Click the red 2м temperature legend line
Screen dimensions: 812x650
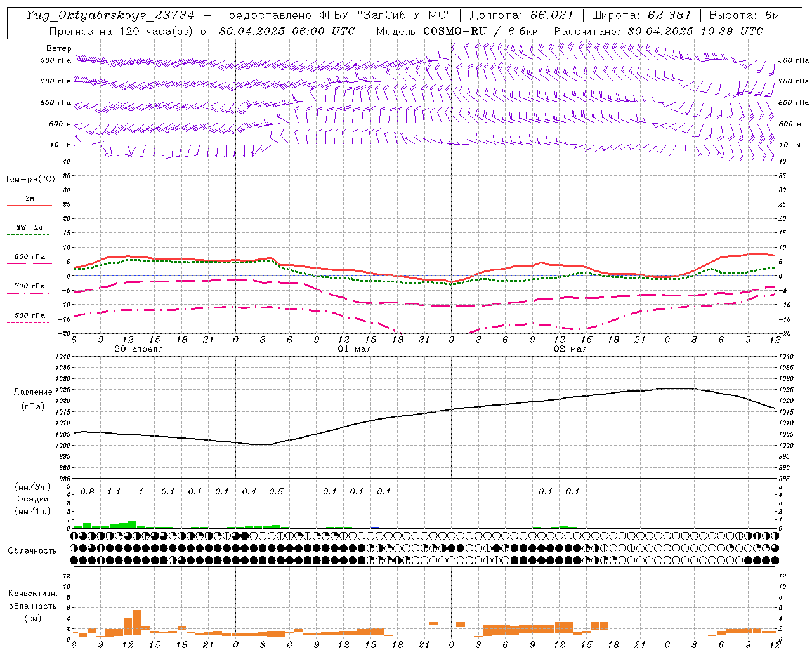tap(29, 206)
